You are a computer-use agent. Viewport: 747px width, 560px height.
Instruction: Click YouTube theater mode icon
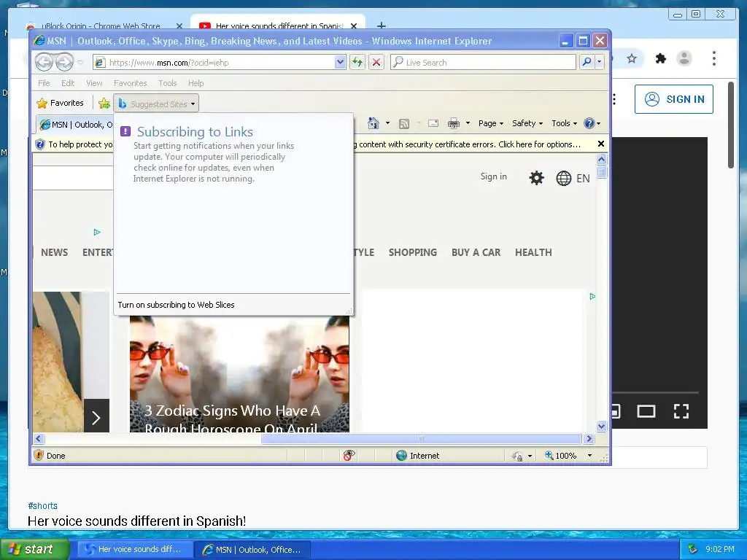point(646,411)
